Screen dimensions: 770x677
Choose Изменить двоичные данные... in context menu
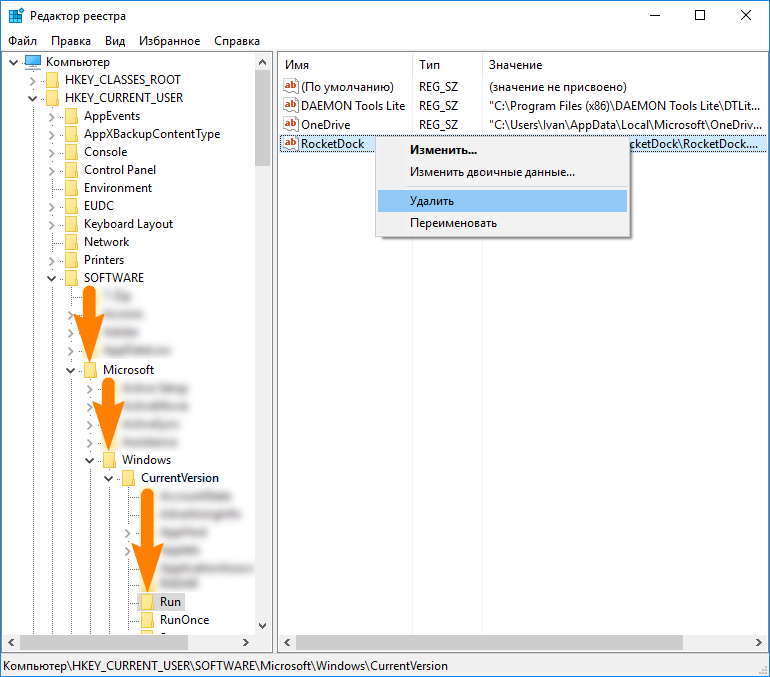[502, 172]
